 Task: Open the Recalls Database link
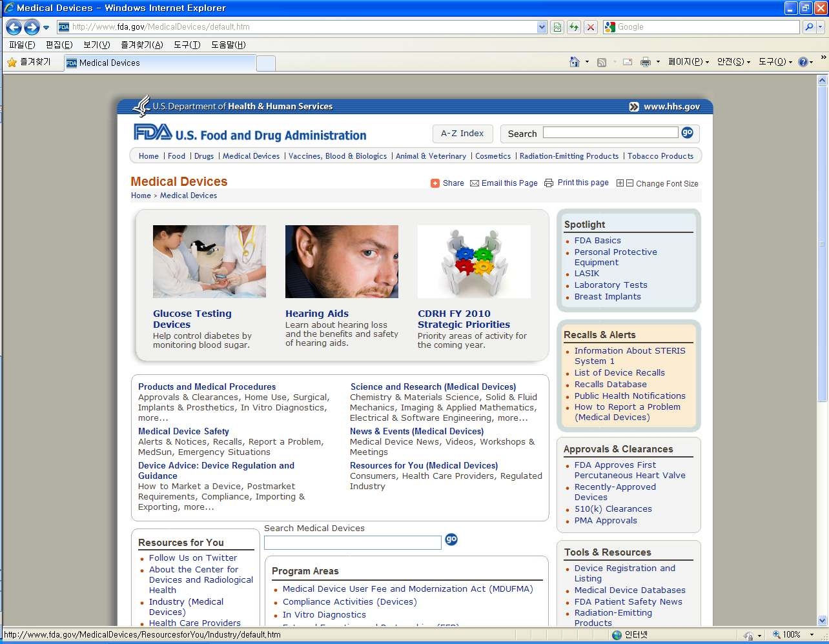click(x=610, y=385)
